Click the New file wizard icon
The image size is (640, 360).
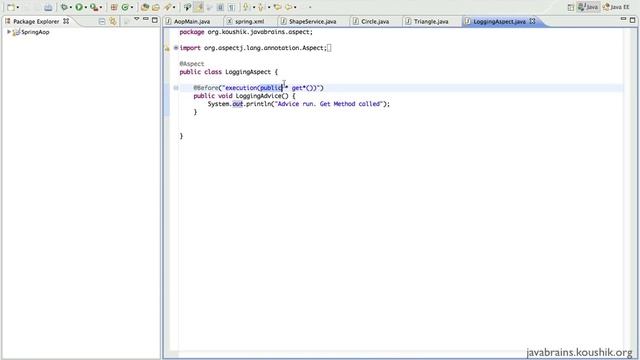click(11, 7)
